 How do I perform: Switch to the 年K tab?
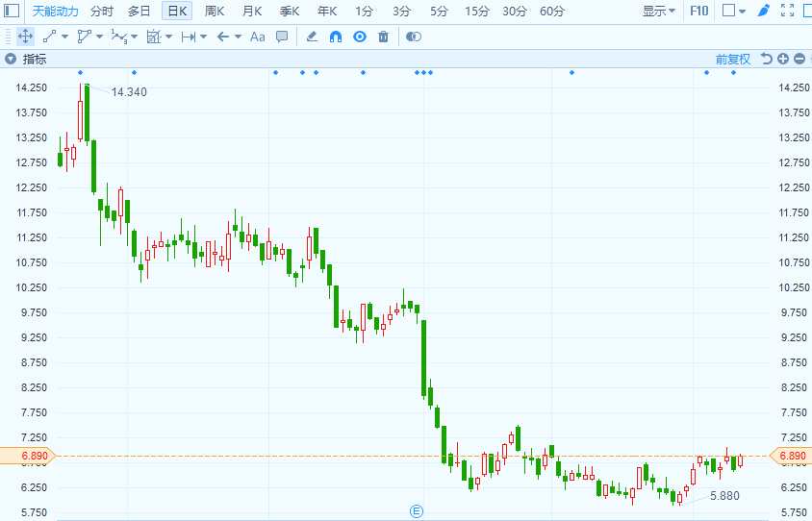[x=327, y=11]
